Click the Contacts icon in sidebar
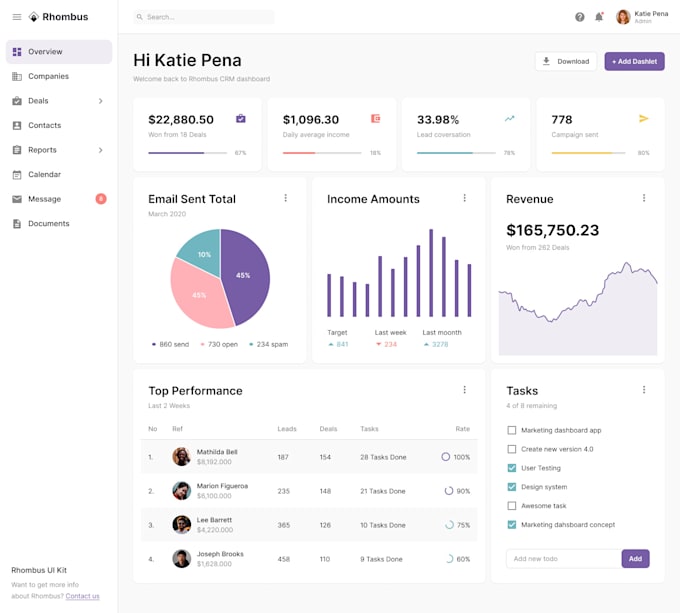Screen dimensions: 680x613 click(17, 125)
